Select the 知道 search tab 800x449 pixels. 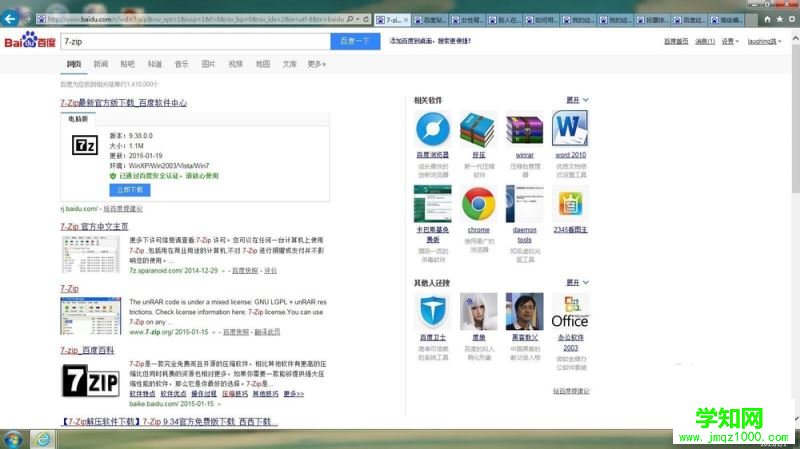point(155,64)
